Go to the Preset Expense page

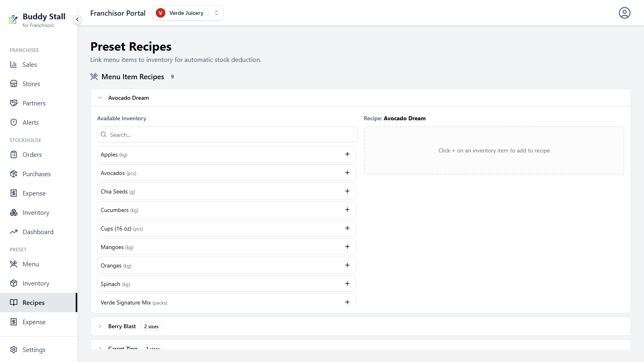tap(39, 322)
